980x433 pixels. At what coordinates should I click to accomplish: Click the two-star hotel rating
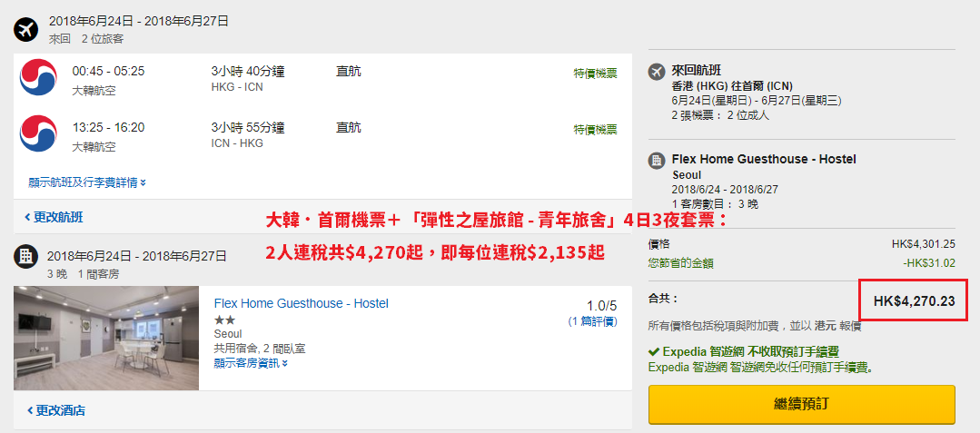coord(224,320)
